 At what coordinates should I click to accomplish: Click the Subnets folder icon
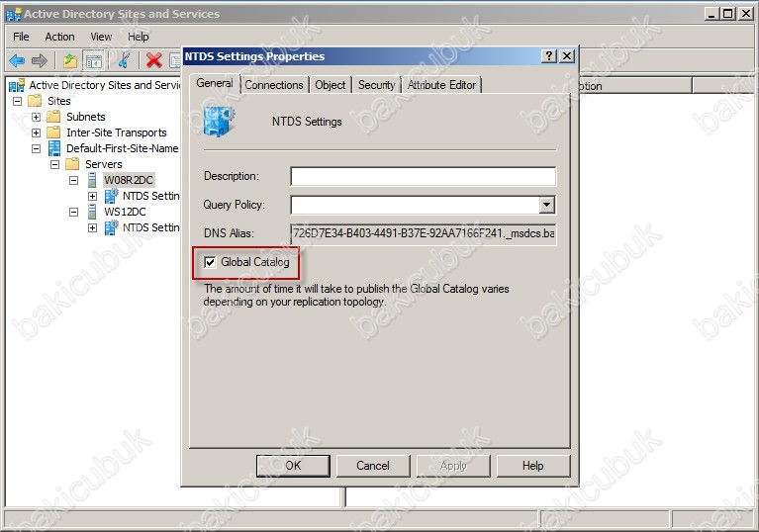pyautogui.click(x=53, y=117)
